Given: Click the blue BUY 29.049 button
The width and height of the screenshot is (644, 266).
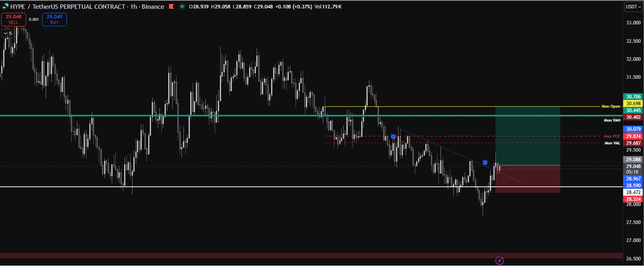Looking at the screenshot, I should [x=55, y=19].
